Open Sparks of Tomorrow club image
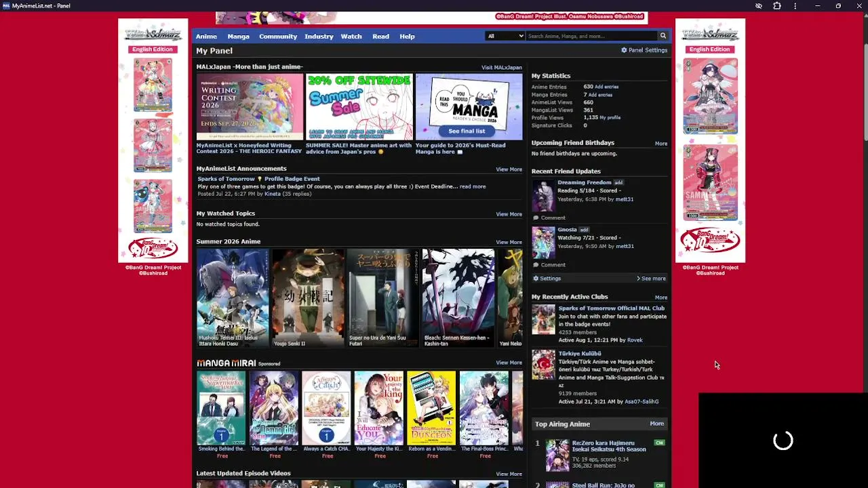 543,320
